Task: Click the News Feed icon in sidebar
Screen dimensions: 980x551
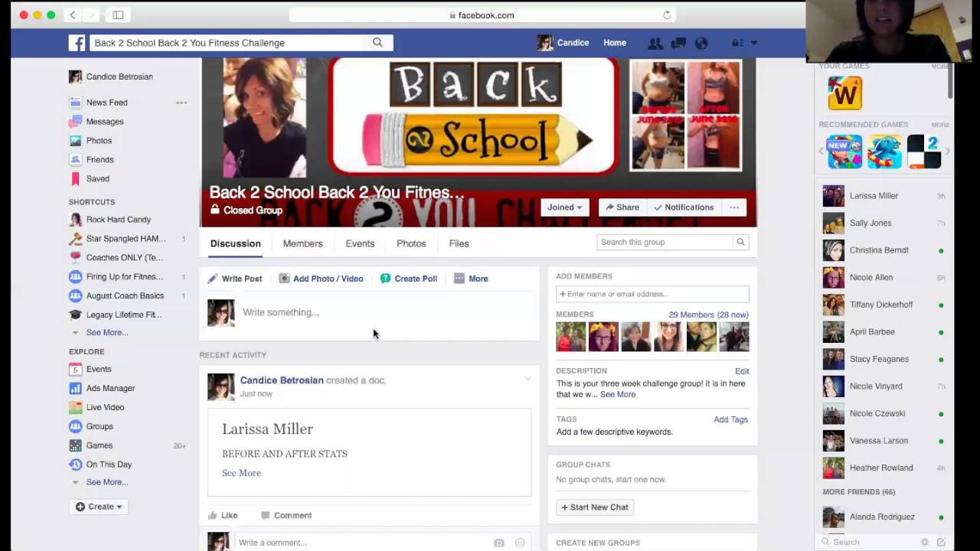Action: click(x=75, y=103)
